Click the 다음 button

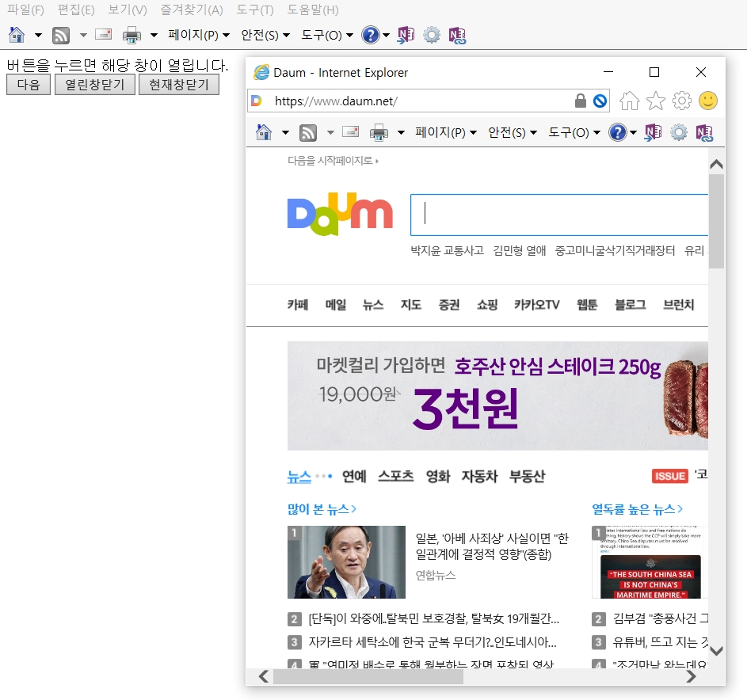(x=28, y=84)
